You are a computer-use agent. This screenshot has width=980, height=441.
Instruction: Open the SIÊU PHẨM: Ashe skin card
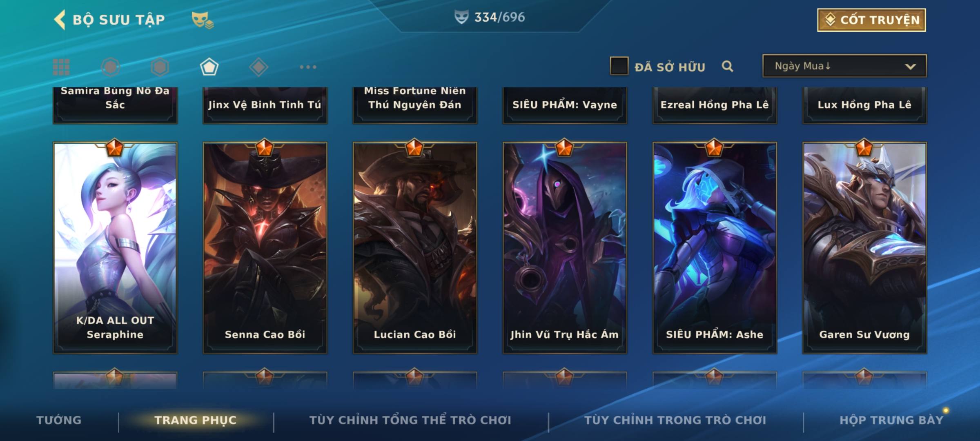pyautogui.click(x=715, y=247)
